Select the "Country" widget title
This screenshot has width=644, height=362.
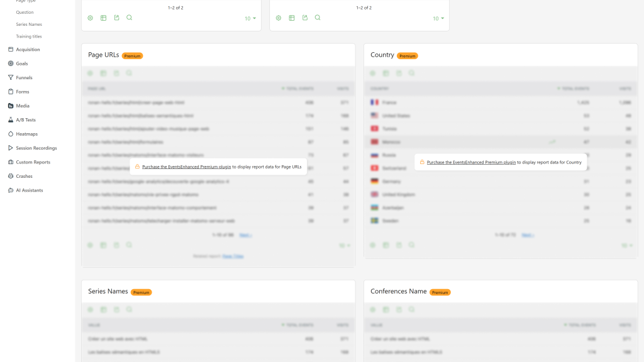382,55
